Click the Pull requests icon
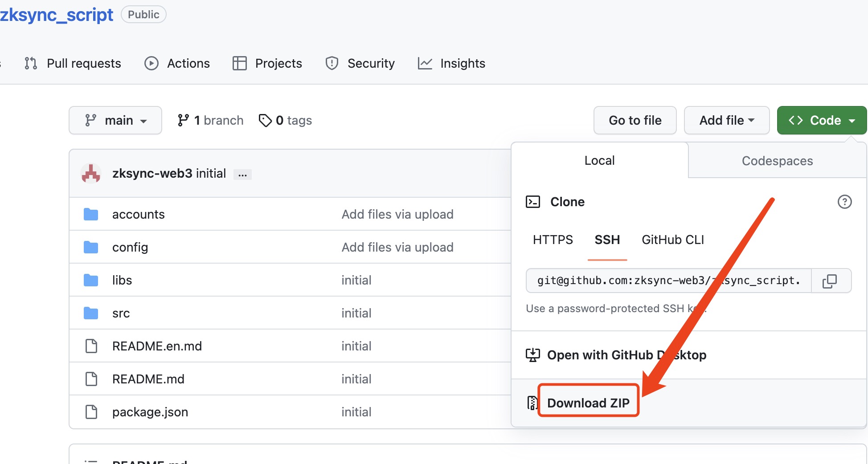This screenshot has height=464, width=868. 31,63
